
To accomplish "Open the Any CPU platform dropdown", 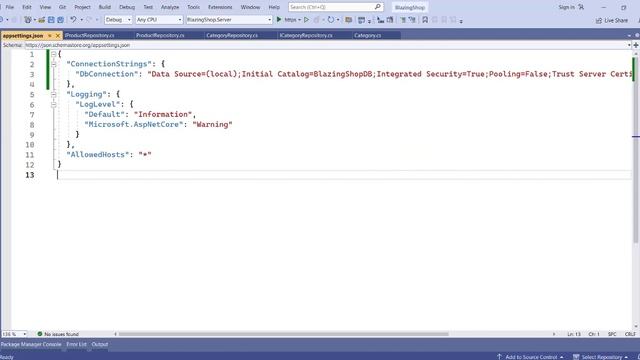I will coord(159,20).
